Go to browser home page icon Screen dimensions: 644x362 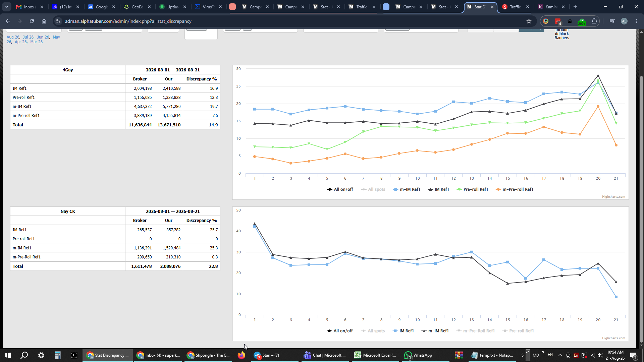pyautogui.click(x=44, y=21)
